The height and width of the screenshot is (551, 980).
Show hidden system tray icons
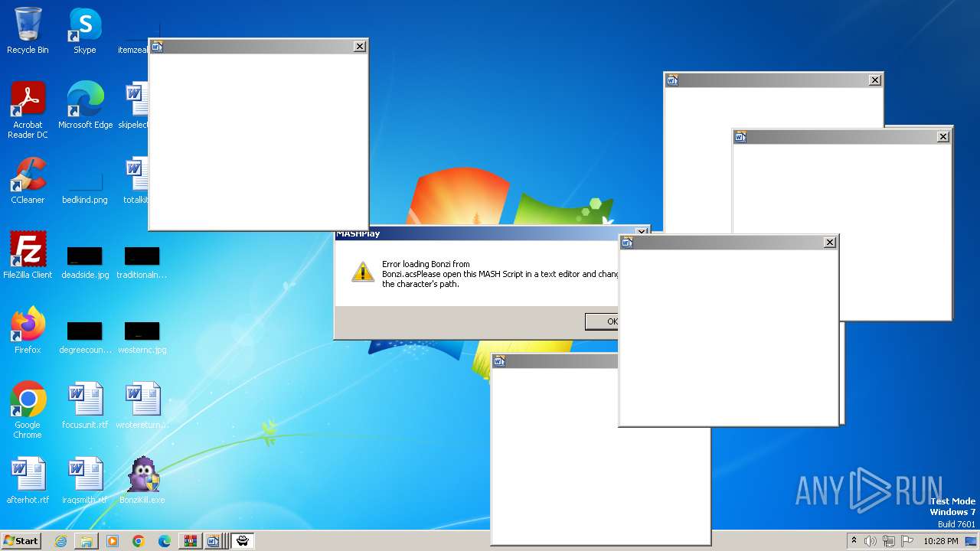pyautogui.click(x=854, y=541)
